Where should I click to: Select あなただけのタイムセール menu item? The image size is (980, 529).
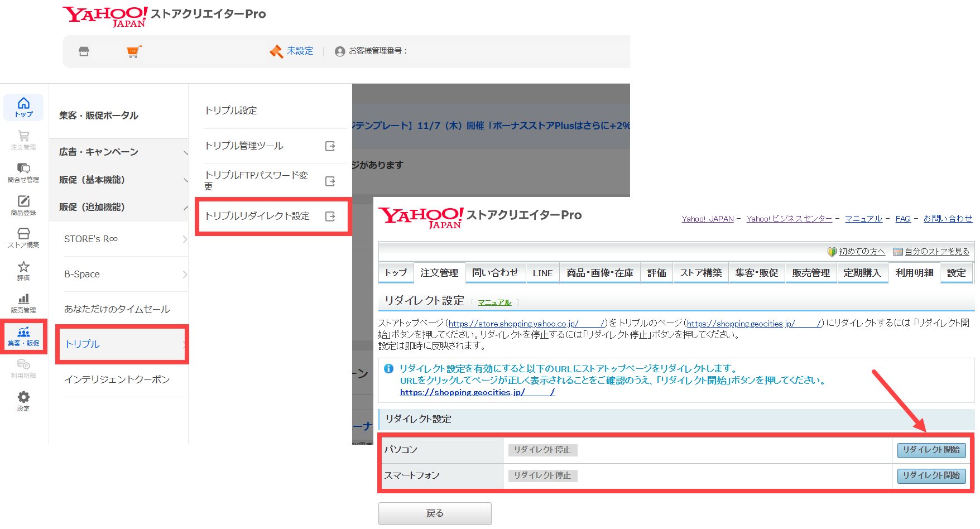point(117,309)
